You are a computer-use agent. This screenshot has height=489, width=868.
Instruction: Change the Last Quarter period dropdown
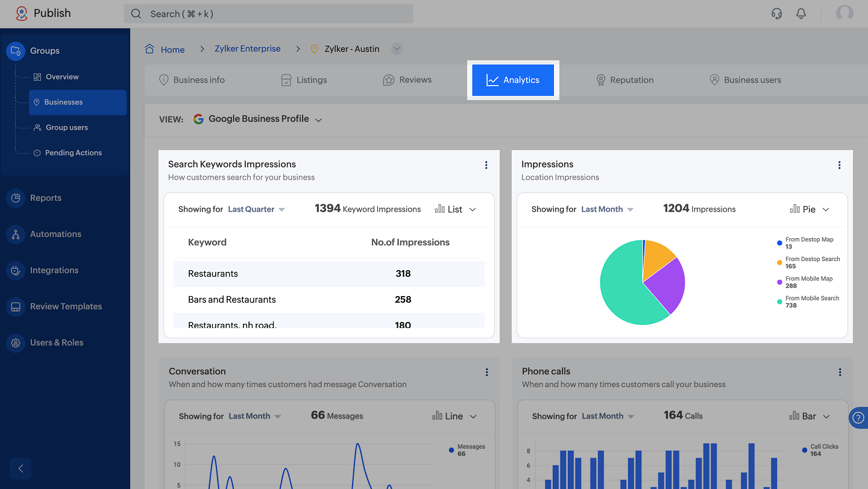click(256, 209)
